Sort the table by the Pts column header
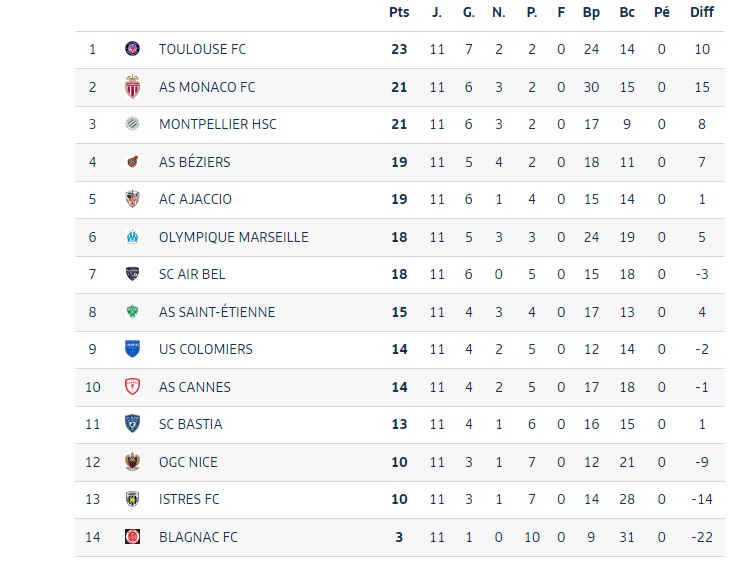The image size is (741, 576). [399, 13]
